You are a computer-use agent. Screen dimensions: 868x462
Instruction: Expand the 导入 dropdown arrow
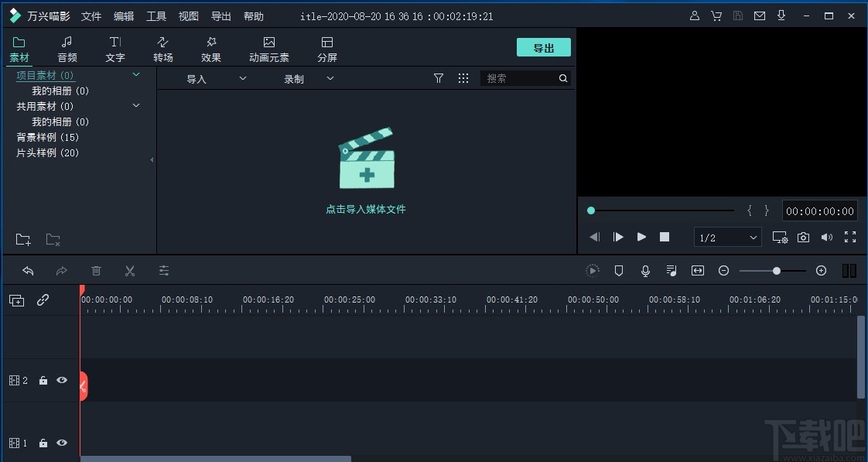242,78
